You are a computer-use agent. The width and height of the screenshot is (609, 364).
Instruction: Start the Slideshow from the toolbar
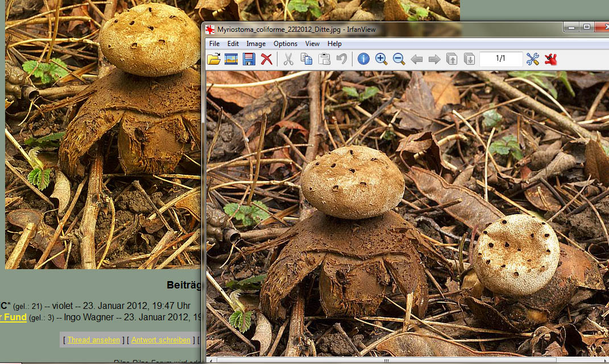click(x=231, y=59)
